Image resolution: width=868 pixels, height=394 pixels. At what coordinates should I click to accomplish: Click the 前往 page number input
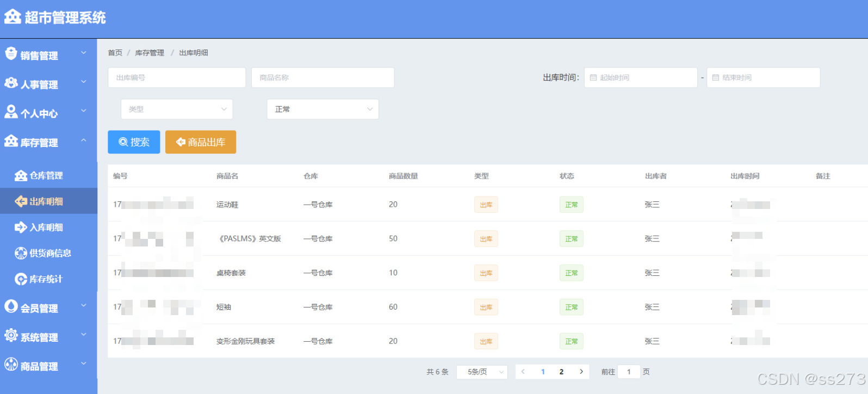tap(629, 372)
